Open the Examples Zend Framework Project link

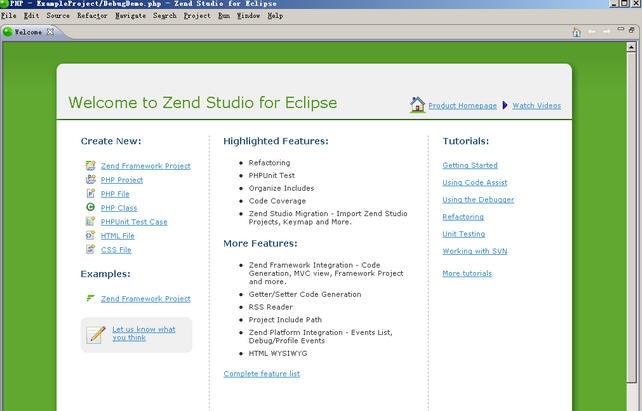pyautogui.click(x=146, y=298)
